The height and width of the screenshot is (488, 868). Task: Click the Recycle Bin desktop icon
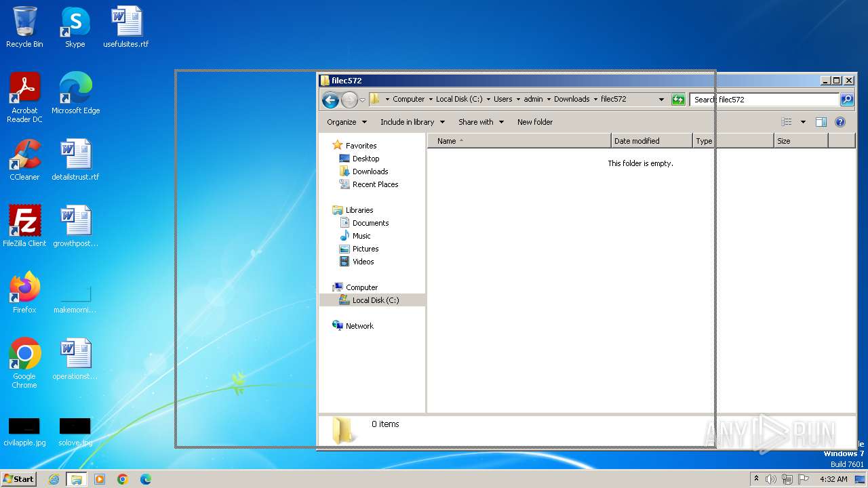24,27
